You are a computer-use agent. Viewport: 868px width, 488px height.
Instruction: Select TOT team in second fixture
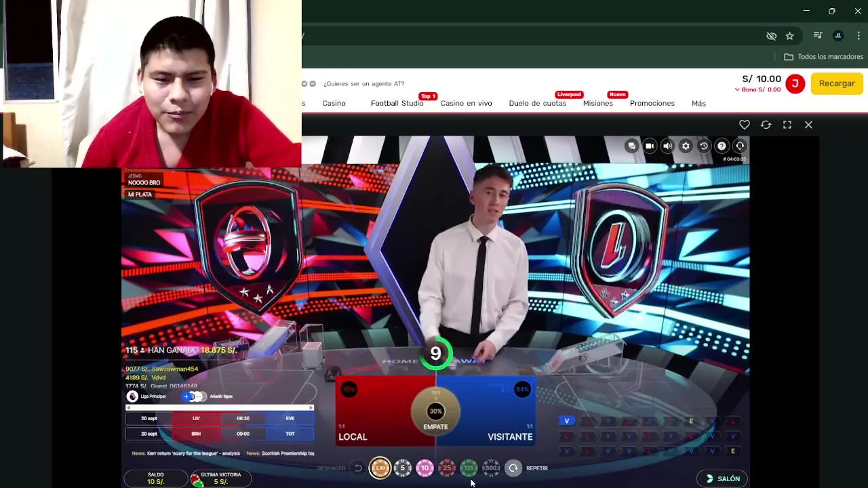[x=290, y=434]
